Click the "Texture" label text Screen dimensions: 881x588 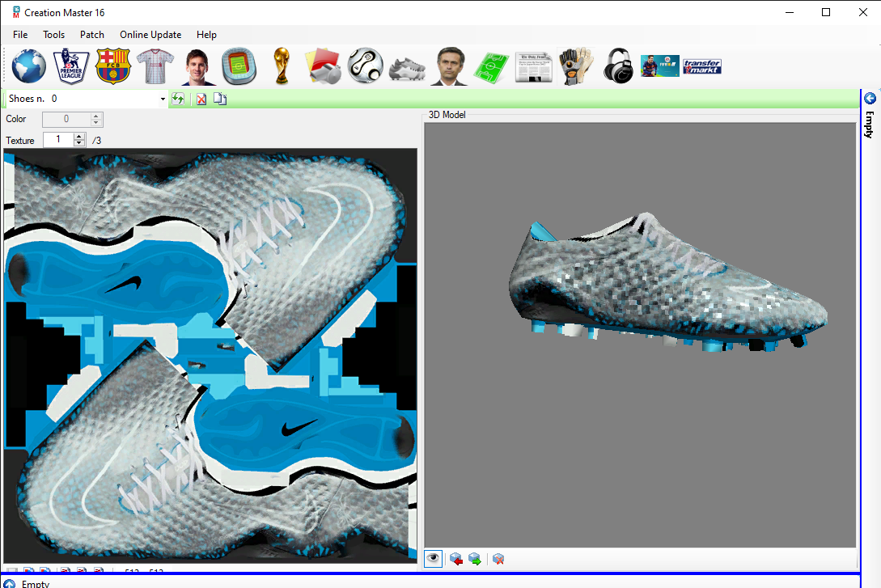click(20, 141)
